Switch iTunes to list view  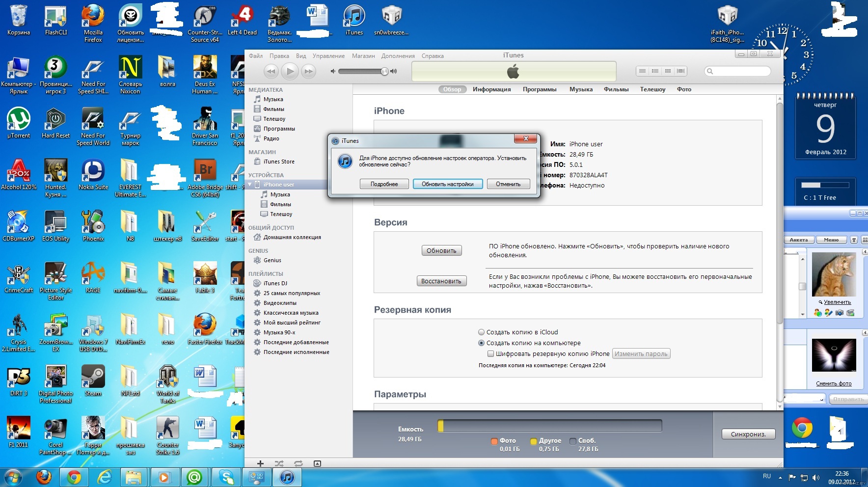point(642,71)
